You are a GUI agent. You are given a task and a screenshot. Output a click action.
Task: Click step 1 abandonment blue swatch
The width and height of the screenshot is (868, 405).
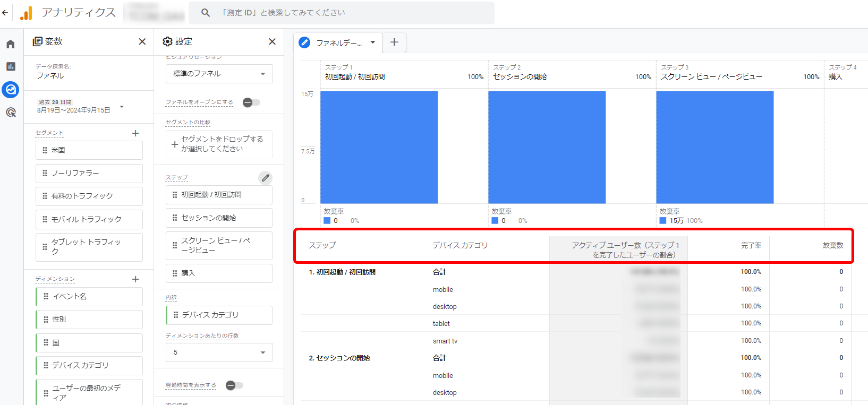tap(327, 221)
